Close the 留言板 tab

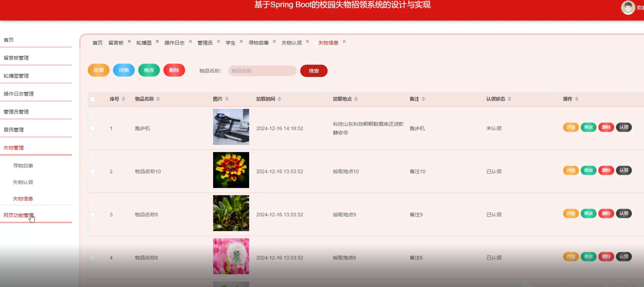(129, 42)
